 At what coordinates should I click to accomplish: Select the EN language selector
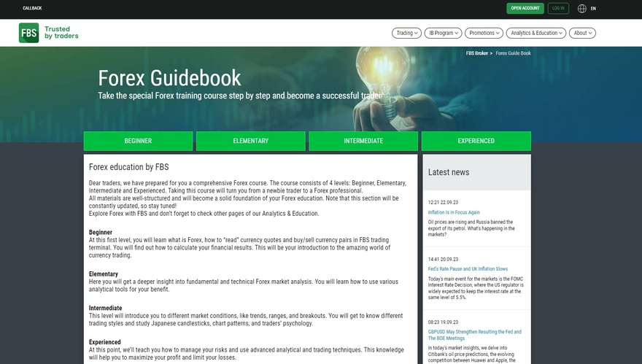[x=593, y=9]
